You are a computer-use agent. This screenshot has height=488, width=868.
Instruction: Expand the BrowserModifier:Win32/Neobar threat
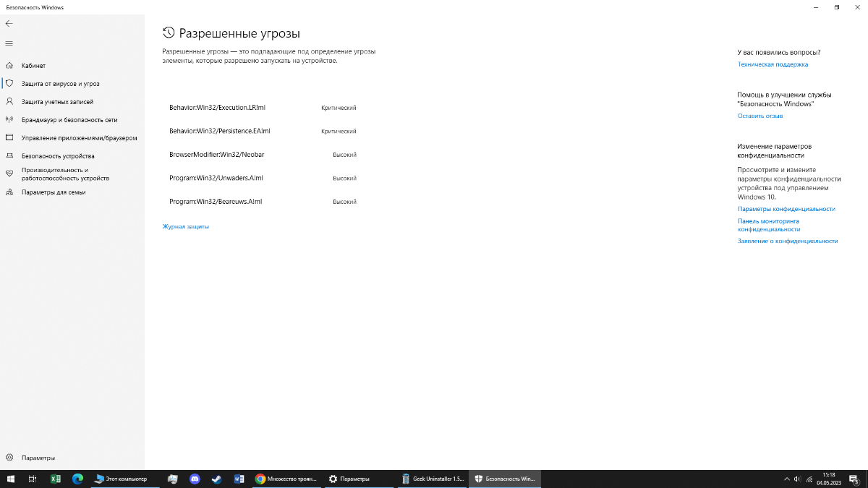click(x=263, y=155)
